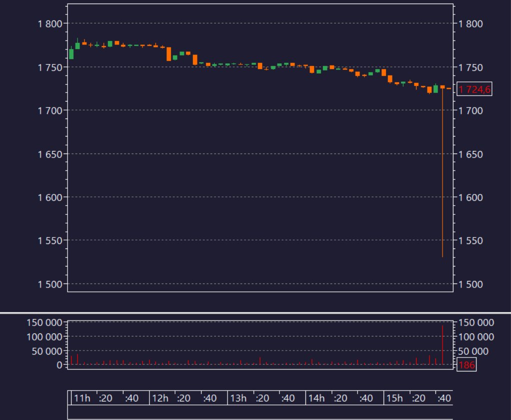Viewport: 511px width, 420px height.
Task: Click the 11h marker on time axis
Action: tap(82, 398)
